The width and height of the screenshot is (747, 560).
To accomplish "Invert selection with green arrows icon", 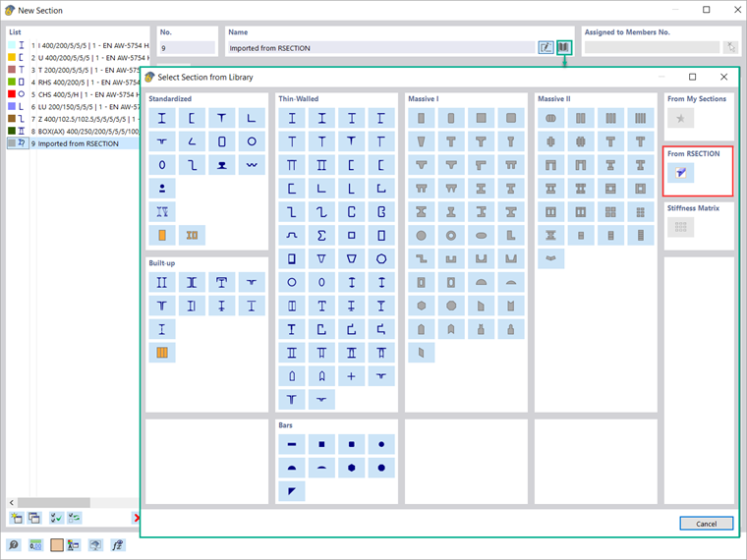I will (x=75, y=518).
